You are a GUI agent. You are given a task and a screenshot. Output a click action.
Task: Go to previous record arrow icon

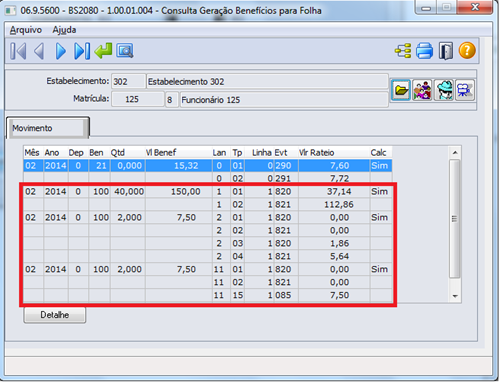coord(39,51)
